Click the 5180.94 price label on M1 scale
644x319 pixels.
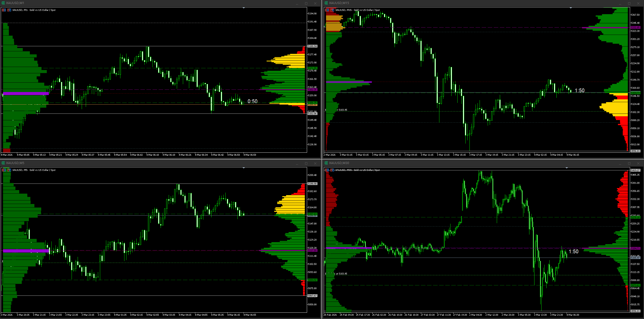pyautogui.click(x=312, y=46)
